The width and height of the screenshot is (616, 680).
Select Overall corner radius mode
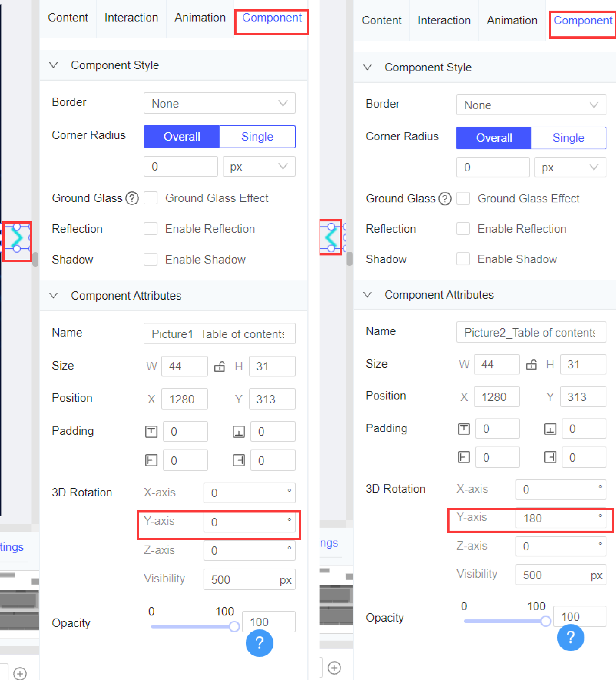(181, 137)
